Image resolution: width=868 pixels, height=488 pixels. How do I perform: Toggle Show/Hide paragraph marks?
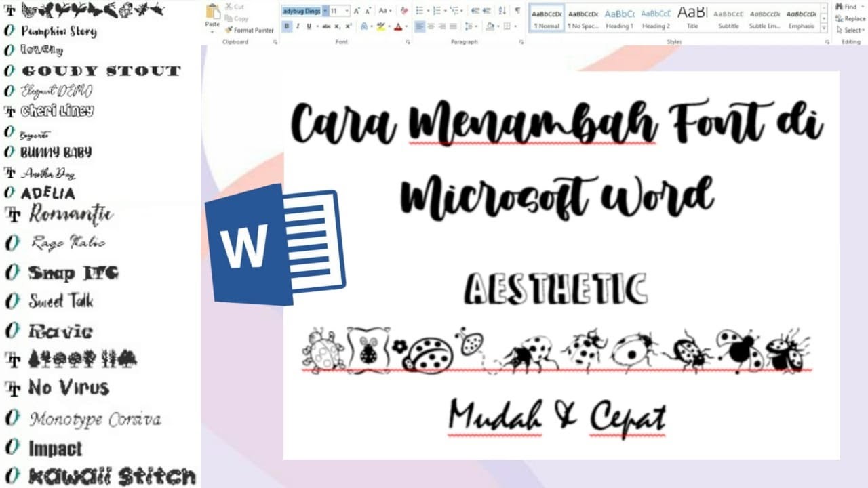517,11
